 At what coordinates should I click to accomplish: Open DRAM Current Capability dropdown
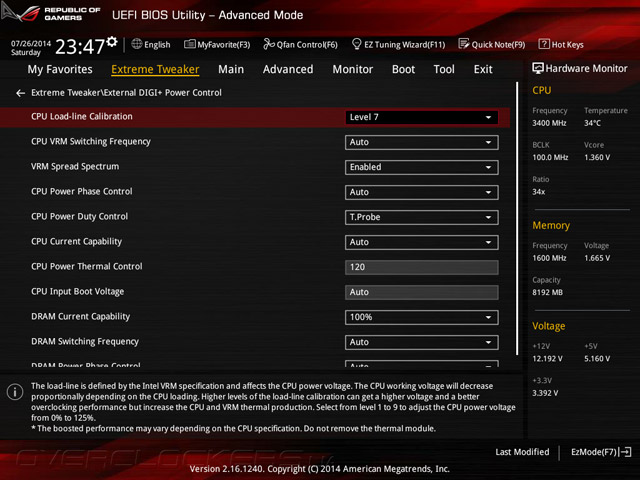pyautogui.click(x=422, y=317)
